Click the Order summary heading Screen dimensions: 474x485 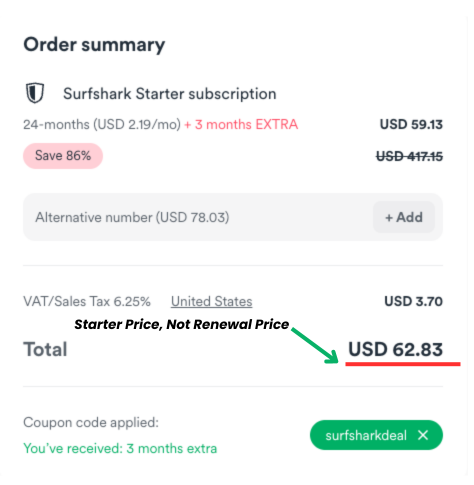pyautogui.click(x=94, y=45)
